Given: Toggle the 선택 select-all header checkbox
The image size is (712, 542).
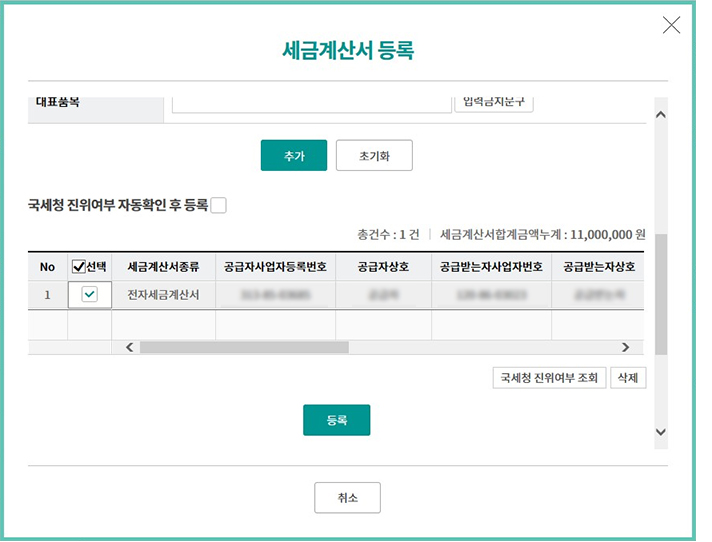Looking at the screenshot, I should click(79, 267).
